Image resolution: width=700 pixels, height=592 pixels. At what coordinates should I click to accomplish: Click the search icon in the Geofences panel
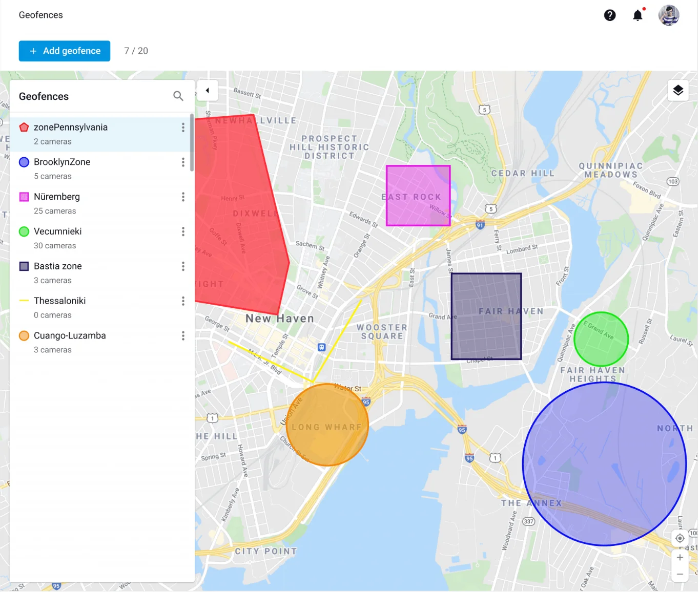tap(178, 96)
